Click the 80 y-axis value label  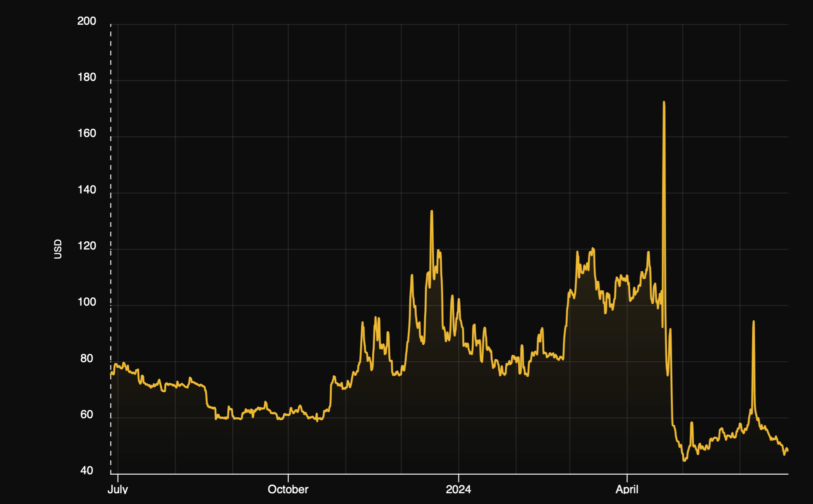coord(87,358)
